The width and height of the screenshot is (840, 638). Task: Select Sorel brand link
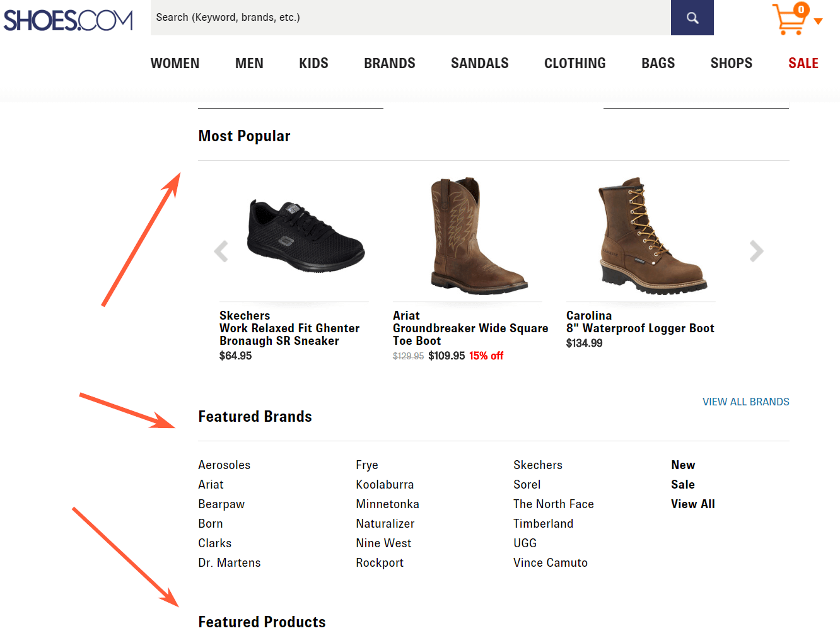click(x=527, y=484)
